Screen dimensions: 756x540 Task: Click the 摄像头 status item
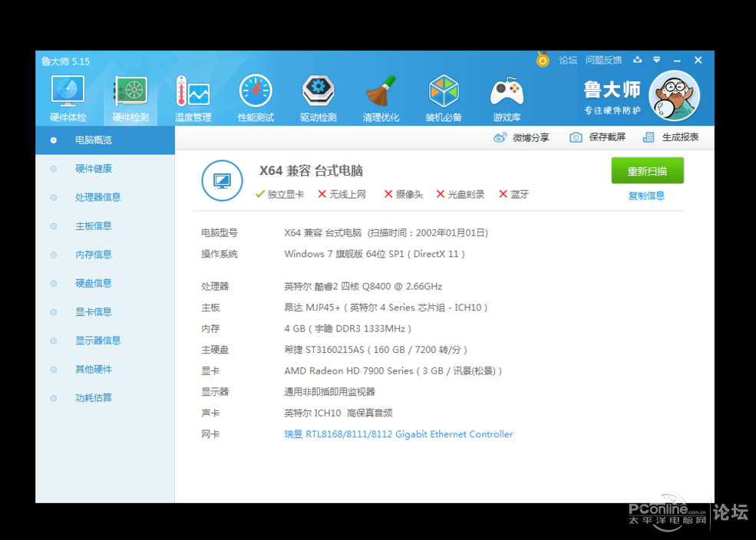404,194
